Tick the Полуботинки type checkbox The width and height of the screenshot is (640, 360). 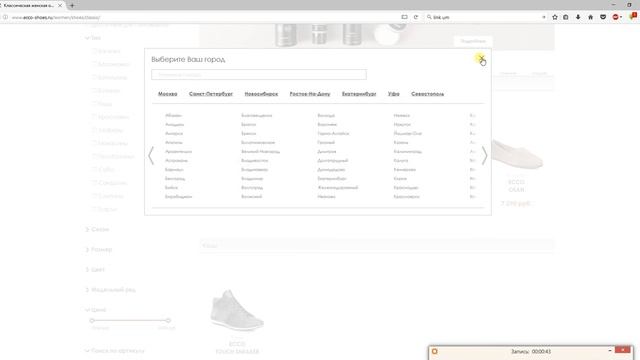click(94, 156)
